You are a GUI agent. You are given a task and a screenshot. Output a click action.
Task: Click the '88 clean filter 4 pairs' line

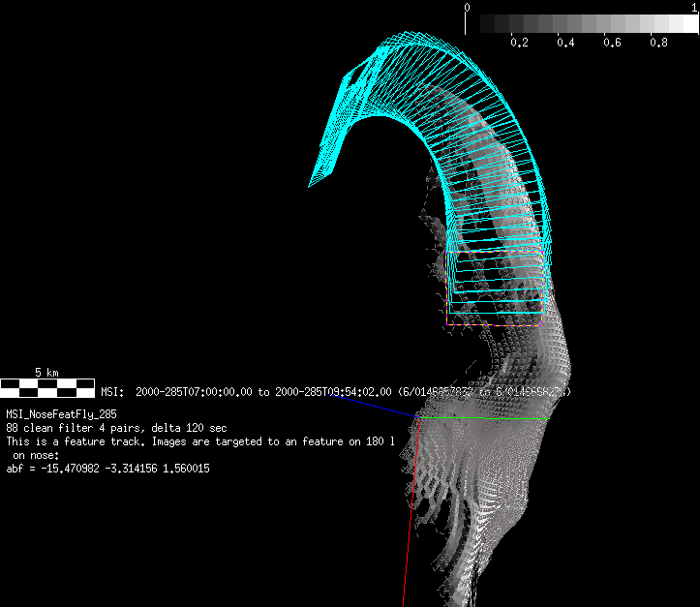tap(116, 427)
